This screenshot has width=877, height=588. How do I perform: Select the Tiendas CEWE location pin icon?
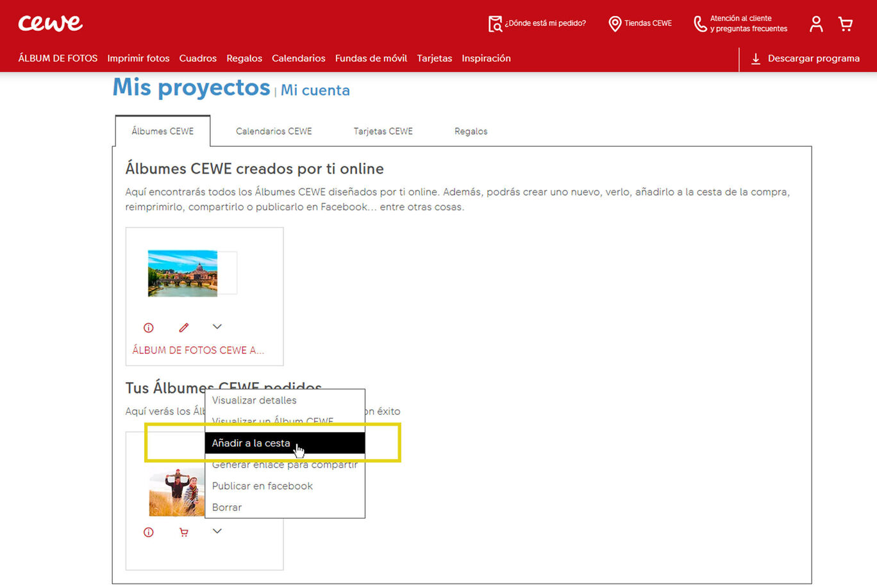tap(614, 23)
